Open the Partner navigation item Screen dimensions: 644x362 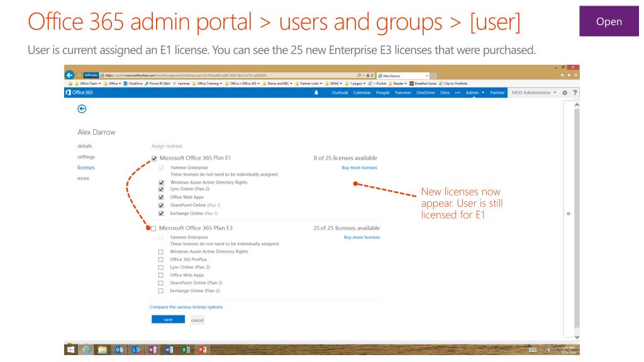point(497,93)
